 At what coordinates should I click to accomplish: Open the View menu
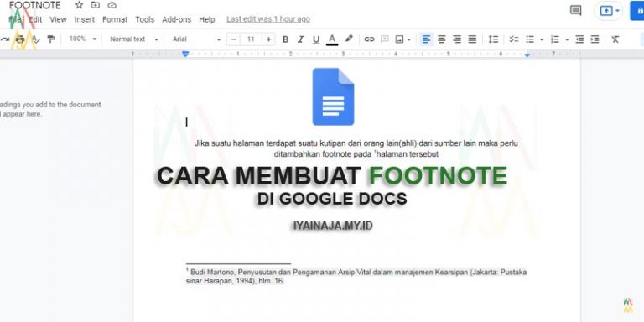tap(59, 19)
